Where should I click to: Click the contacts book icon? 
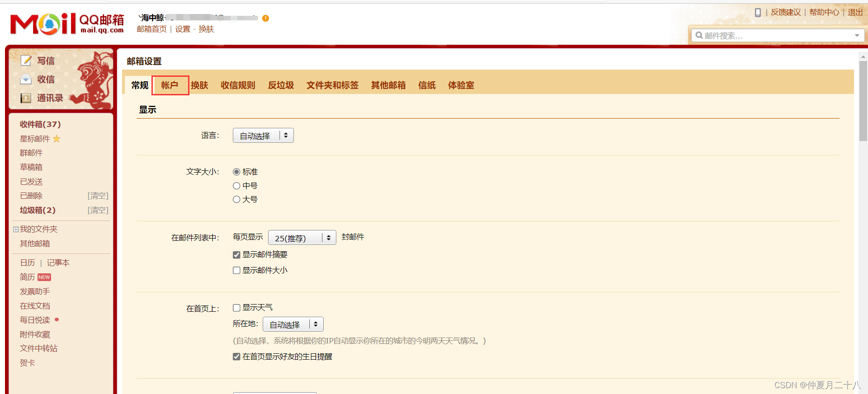coord(26,98)
